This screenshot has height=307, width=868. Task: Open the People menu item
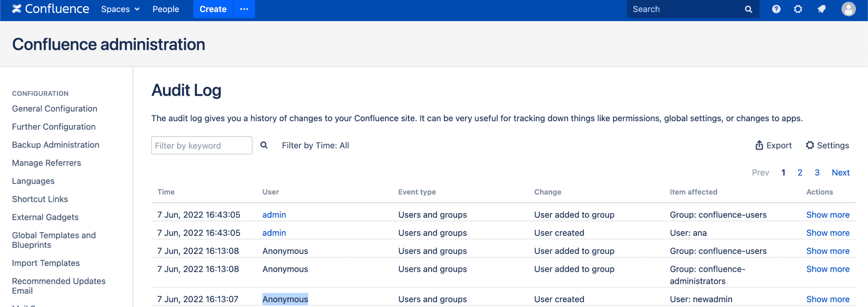(165, 9)
